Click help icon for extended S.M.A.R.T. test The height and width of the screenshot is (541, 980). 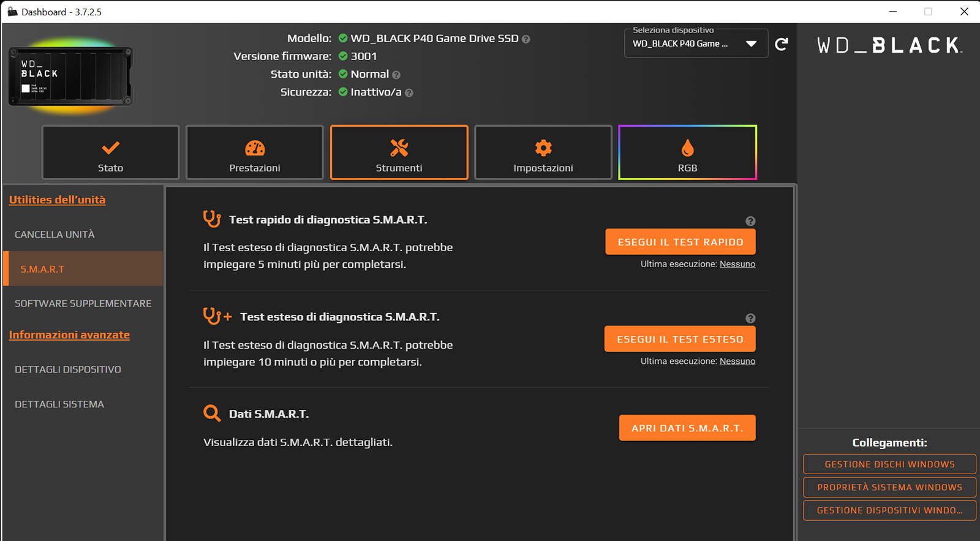click(x=750, y=319)
